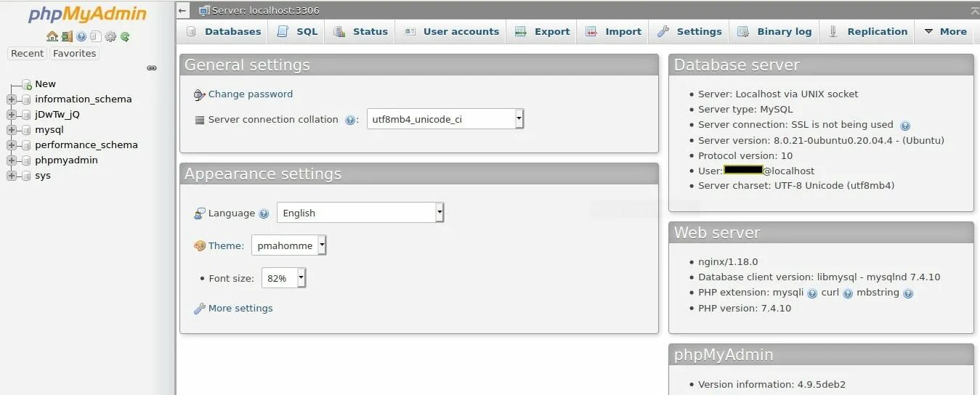The width and height of the screenshot is (980, 395).
Task: Expand the jDwTw_jQ tree node
Action: (x=12, y=115)
